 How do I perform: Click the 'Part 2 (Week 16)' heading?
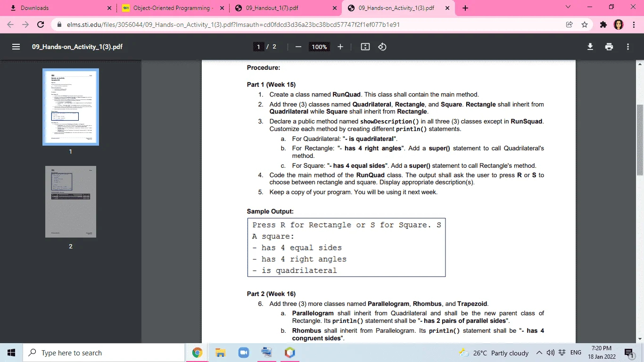pyautogui.click(x=271, y=294)
